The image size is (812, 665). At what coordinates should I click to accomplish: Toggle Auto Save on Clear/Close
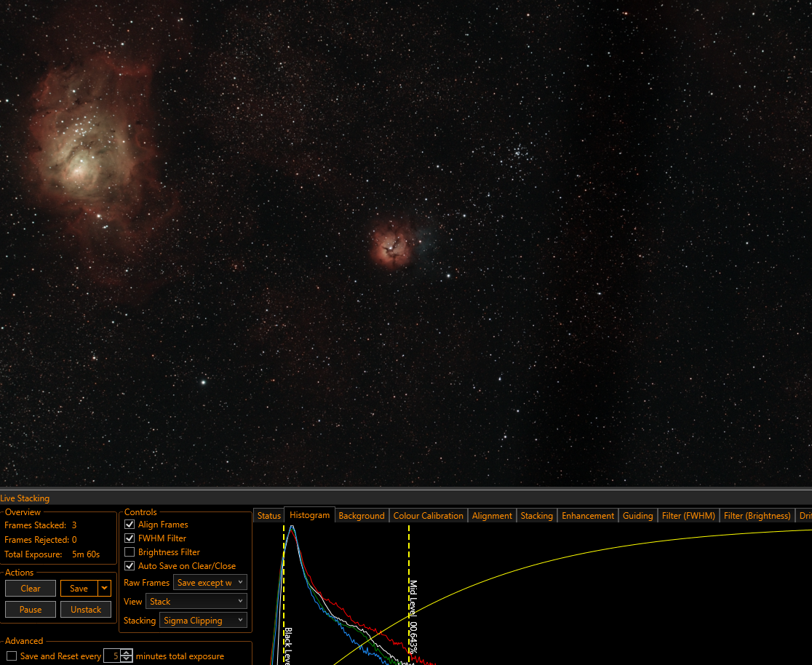coord(130,566)
